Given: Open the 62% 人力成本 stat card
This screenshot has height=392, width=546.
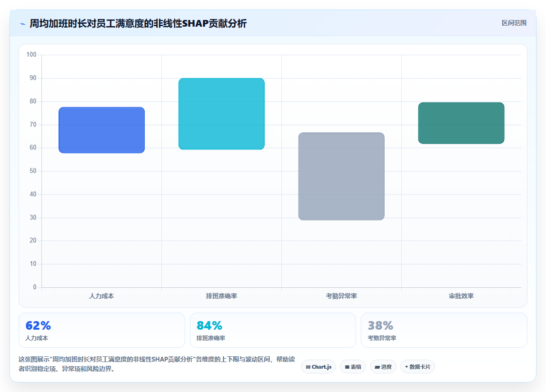Looking at the screenshot, I should 102,330.
